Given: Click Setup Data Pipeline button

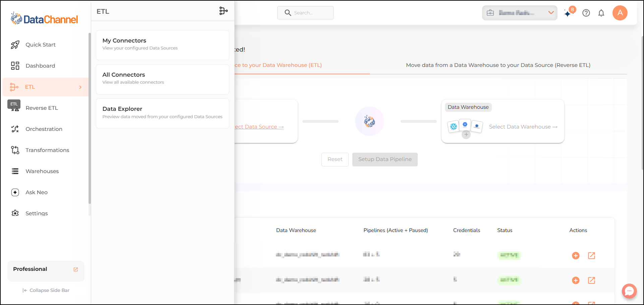Looking at the screenshot, I should [x=385, y=159].
